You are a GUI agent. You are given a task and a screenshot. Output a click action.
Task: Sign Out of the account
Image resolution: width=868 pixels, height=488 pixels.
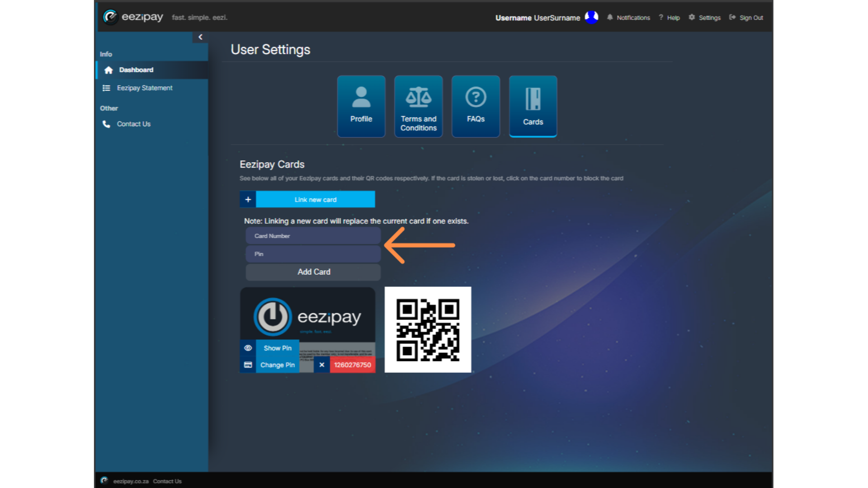click(x=751, y=18)
